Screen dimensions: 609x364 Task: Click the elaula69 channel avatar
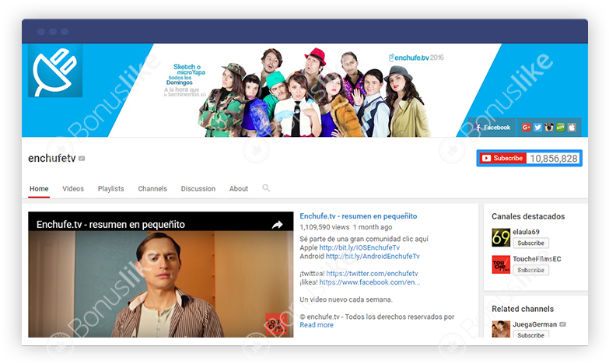(x=501, y=237)
